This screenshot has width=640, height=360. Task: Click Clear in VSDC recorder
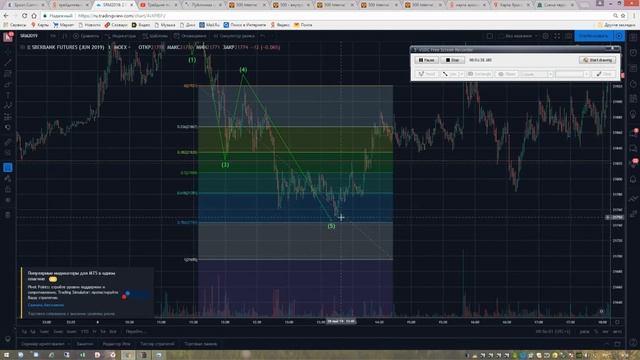pos(603,74)
